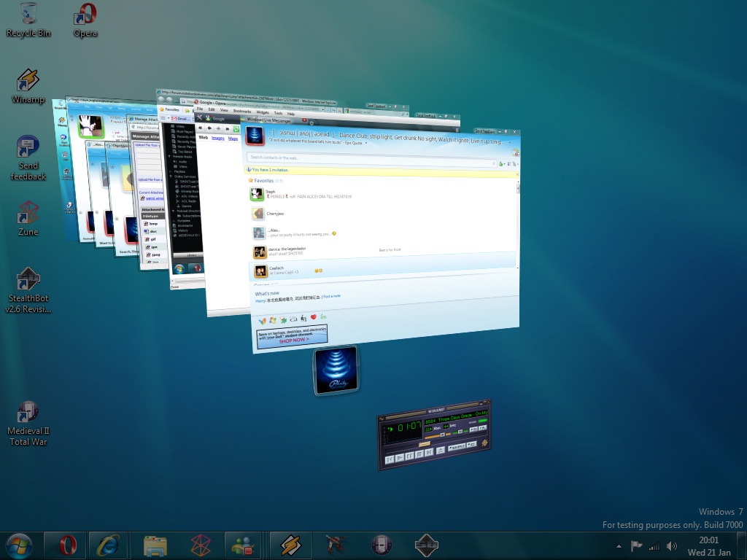The image size is (747, 560).
Task: Click the Messenger profile display picture
Action: tap(255, 136)
